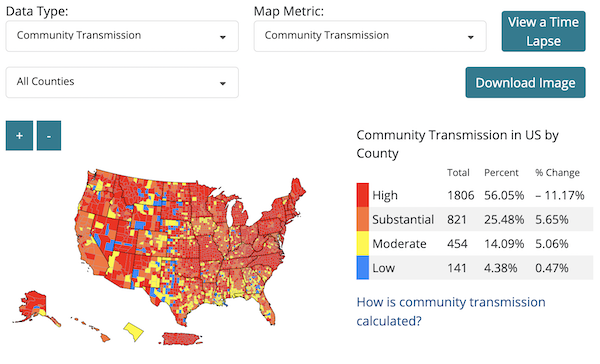Click Puerto Rico on the map
This screenshot has height=364, width=600.
(182, 338)
